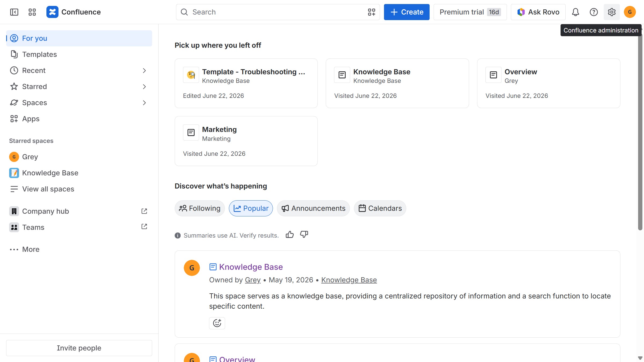Open Templates in sidebar

[x=79, y=54]
